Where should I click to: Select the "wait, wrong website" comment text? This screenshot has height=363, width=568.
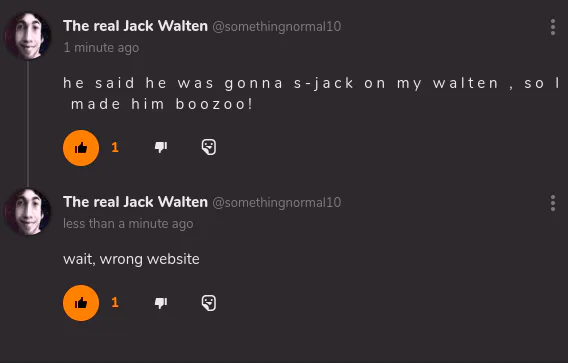point(131,259)
